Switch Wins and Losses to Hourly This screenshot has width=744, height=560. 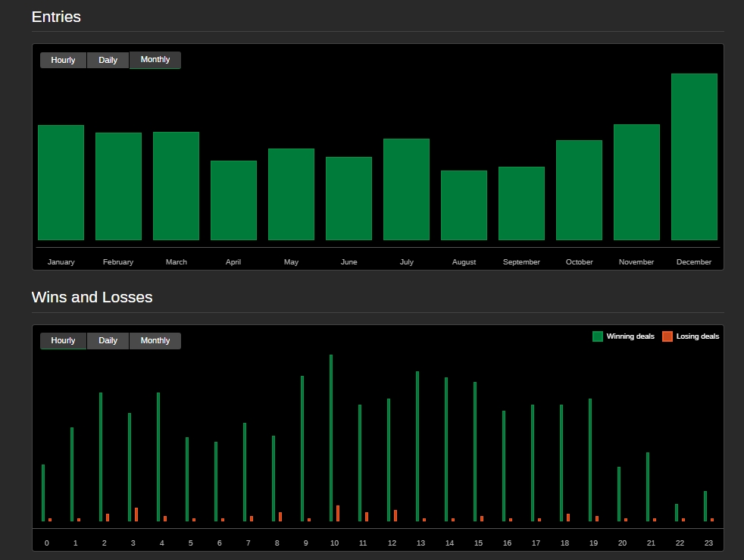(x=63, y=341)
